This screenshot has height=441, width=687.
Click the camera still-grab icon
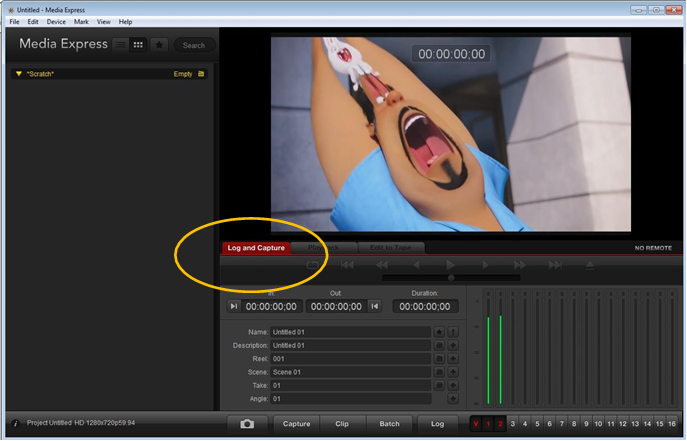(247, 424)
